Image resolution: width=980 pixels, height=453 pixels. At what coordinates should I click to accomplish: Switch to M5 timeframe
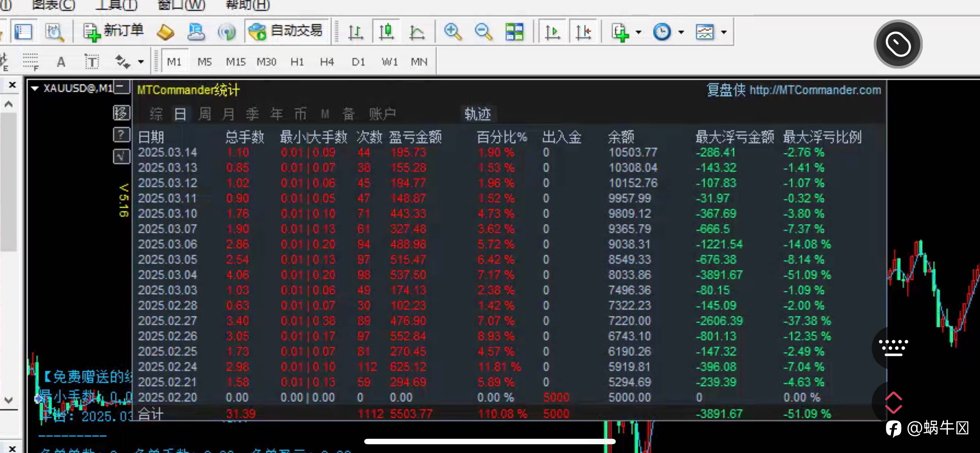click(205, 62)
